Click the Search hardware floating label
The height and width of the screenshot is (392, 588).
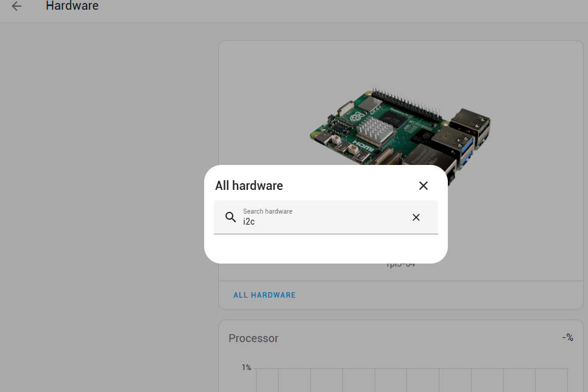click(x=267, y=211)
